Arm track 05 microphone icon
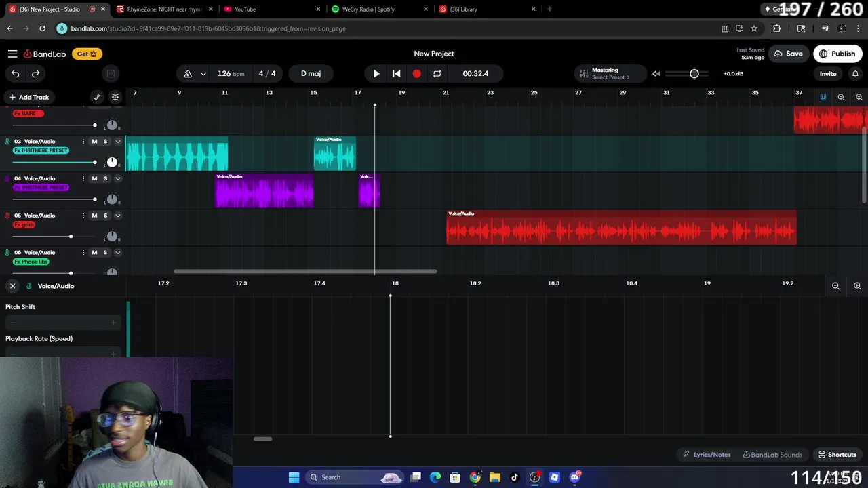The image size is (868, 488). coord(7,216)
